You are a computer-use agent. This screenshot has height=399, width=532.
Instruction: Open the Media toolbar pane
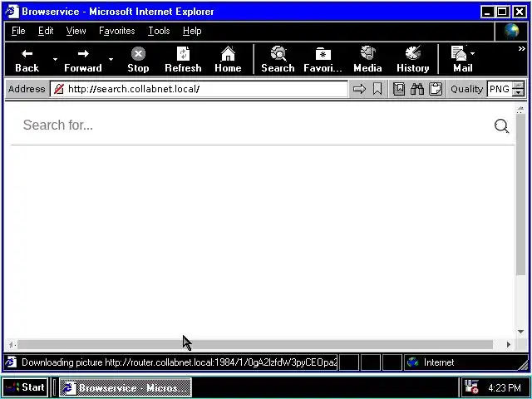click(x=367, y=60)
